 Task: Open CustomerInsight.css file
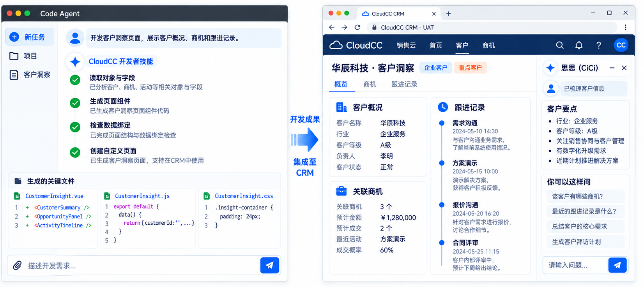click(244, 196)
